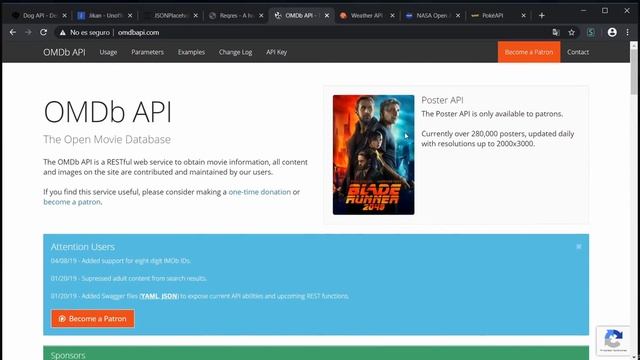Viewport: 640px width, 360px height.
Task: Open the JSON Swagger file link
Action: click(170, 296)
